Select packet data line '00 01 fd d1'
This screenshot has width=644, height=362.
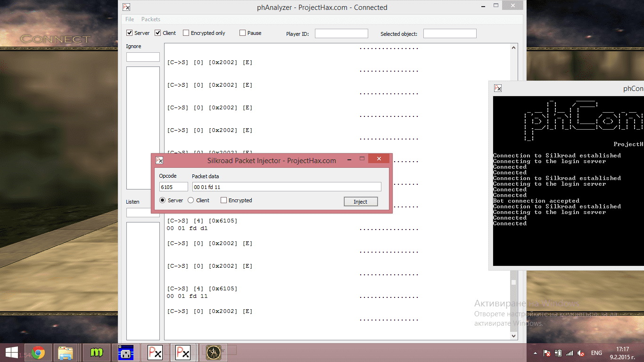(x=187, y=228)
